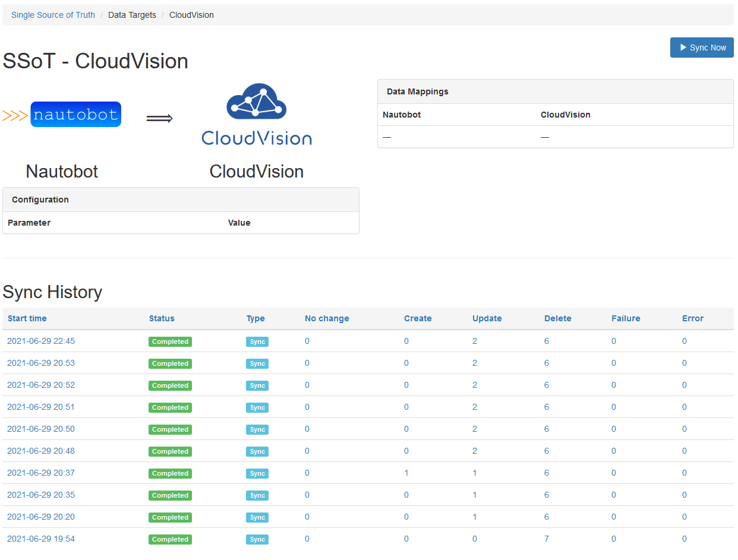
Task: Click CloudVision breadcrumb text
Action: 191,15
